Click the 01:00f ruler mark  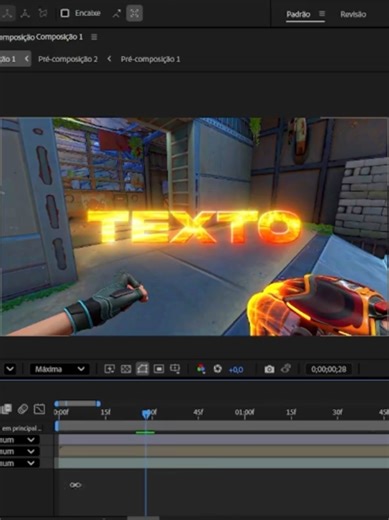pos(244,412)
